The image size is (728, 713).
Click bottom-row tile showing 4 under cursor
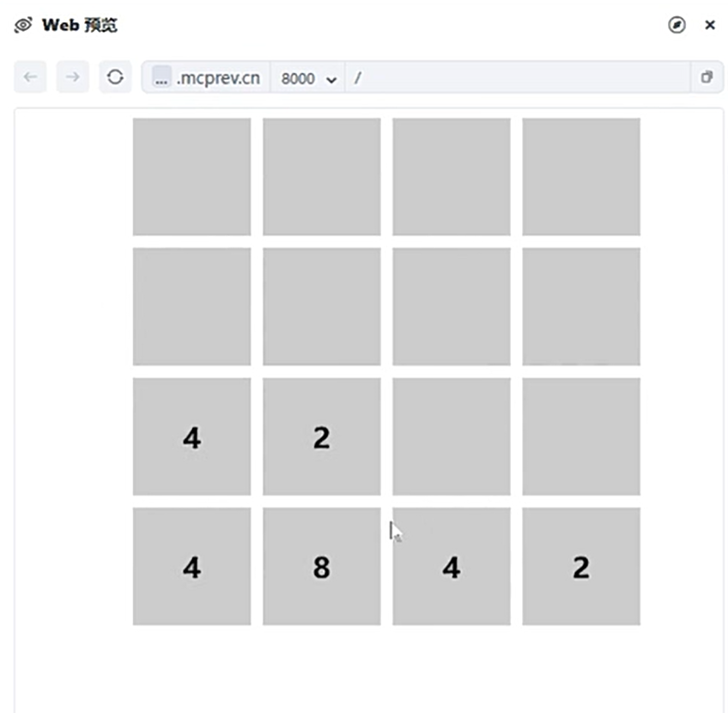click(452, 566)
